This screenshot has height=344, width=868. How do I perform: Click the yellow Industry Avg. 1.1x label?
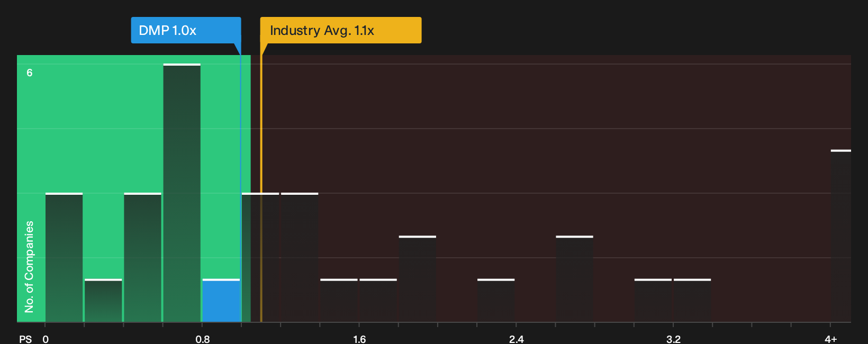[x=341, y=30]
